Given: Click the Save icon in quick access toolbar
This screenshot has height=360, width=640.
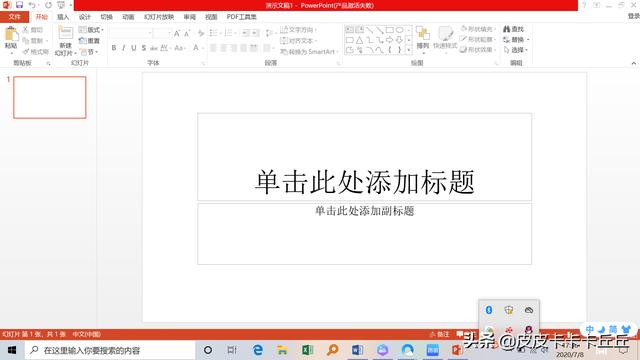Looking at the screenshot, I should click(19, 5).
